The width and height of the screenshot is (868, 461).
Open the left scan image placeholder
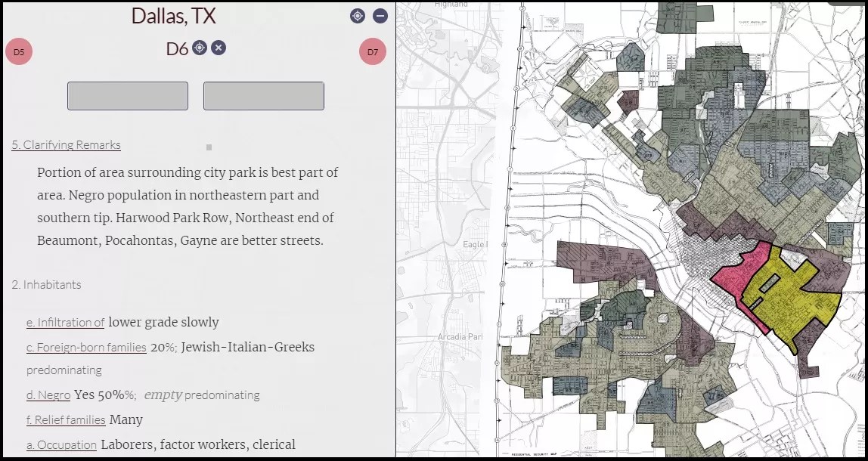pyautogui.click(x=127, y=95)
